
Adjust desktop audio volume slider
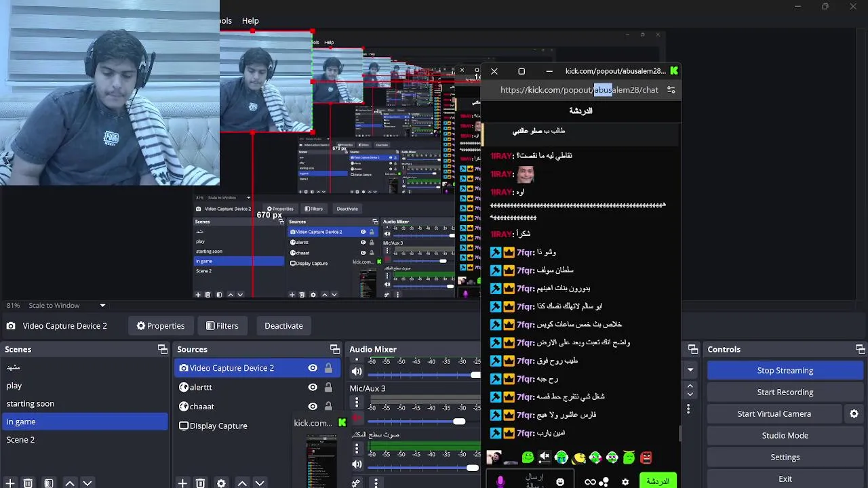[x=473, y=468]
